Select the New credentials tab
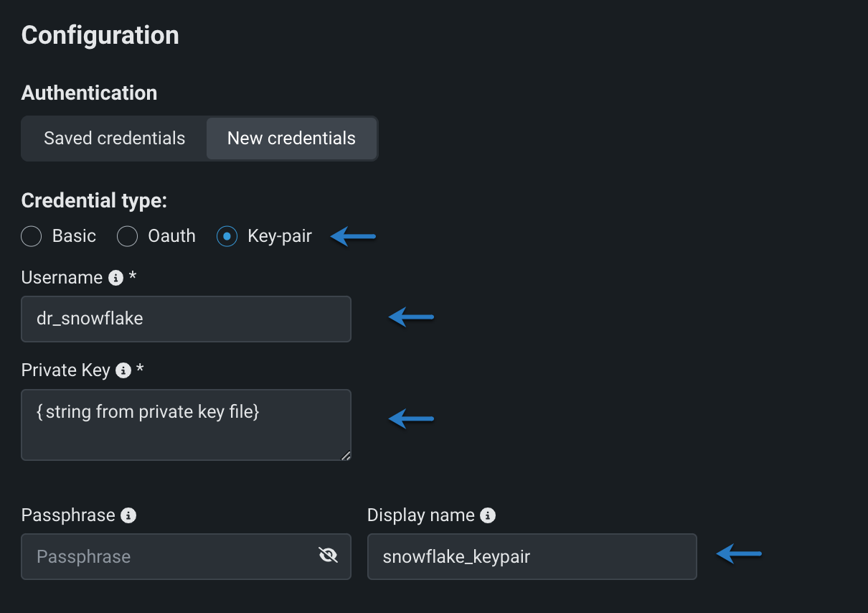The image size is (868, 613). pos(291,139)
